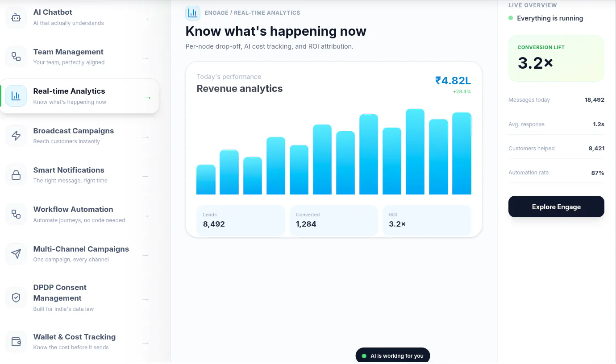Open the Workflow Automation tab
This screenshot has height=364, width=616.
79,214
